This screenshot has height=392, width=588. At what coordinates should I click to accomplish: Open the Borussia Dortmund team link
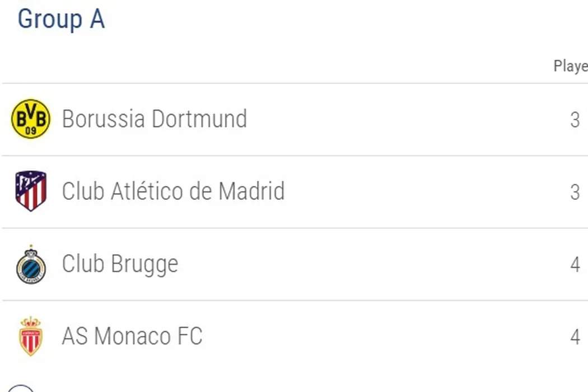click(x=154, y=119)
